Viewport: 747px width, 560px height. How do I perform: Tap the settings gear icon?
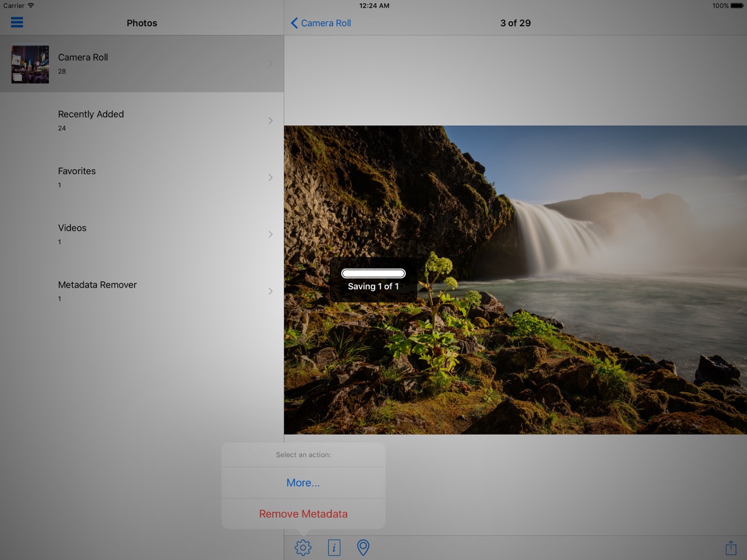pos(303,548)
